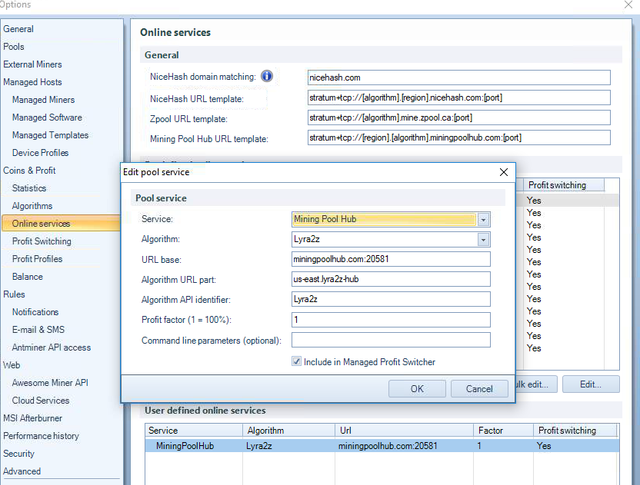This screenshot has height=485, width=640.
Task: Open Statistics settings page
Action: [x=29, y=188]
